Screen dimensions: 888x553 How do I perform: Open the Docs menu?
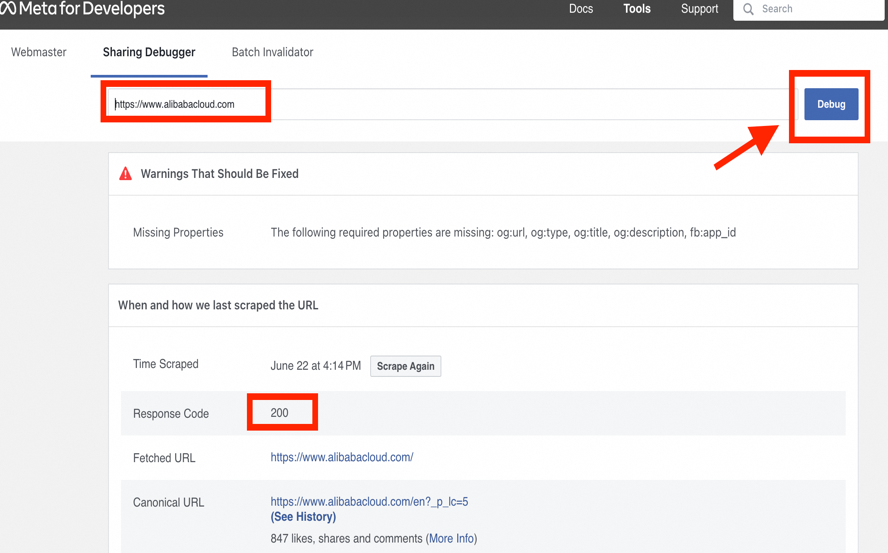pos(581,8)
